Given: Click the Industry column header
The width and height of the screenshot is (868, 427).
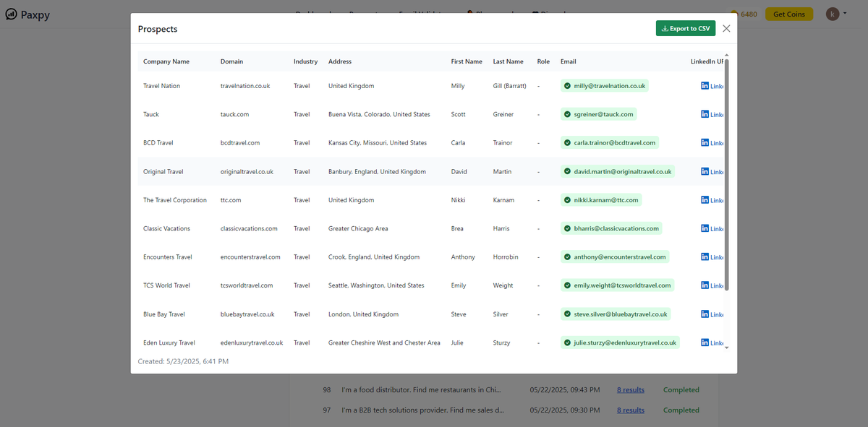Looking at the screenshot, I should point(305,61).
